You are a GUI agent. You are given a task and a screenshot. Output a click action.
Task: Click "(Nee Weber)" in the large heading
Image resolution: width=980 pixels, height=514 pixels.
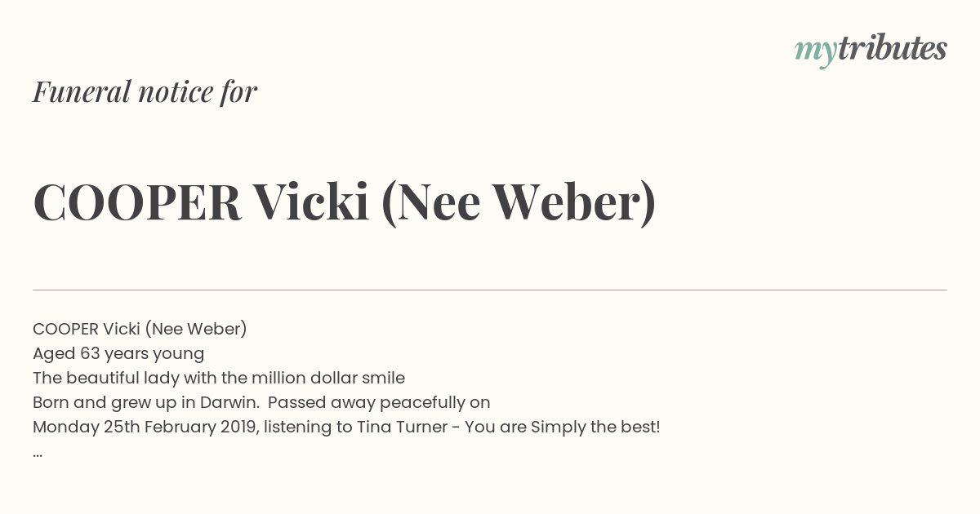click(x=519, y=203)
